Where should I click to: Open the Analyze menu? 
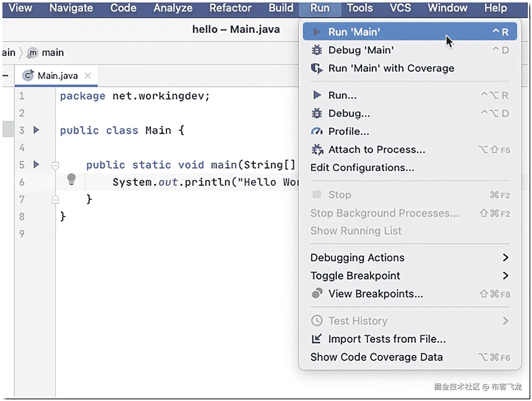point(173,8)
